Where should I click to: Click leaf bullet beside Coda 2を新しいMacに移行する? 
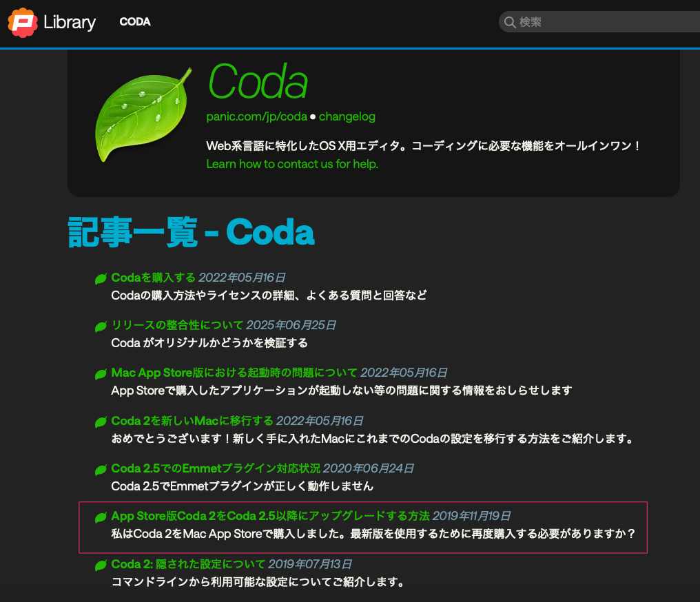coord(101,422)
